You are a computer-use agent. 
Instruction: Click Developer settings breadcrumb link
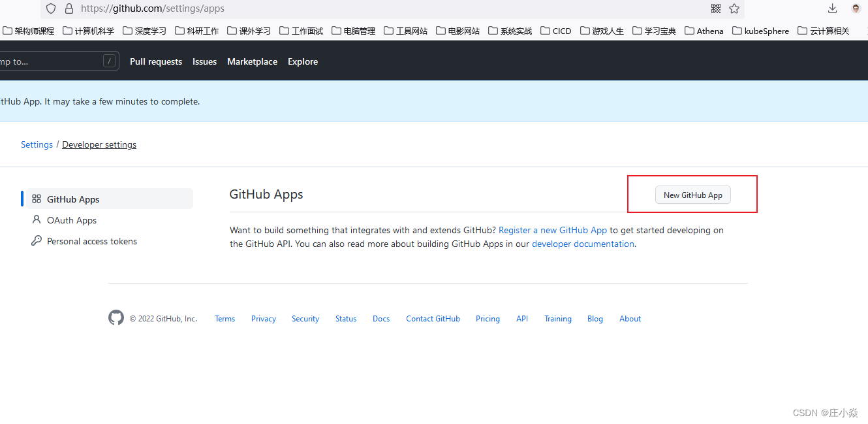coord(99,144)
